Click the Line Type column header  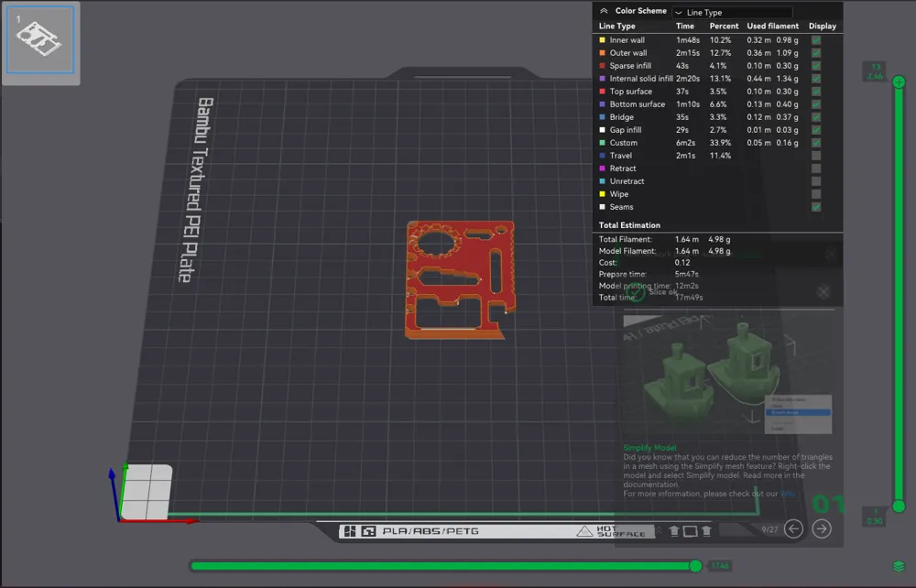click(616, 27)
